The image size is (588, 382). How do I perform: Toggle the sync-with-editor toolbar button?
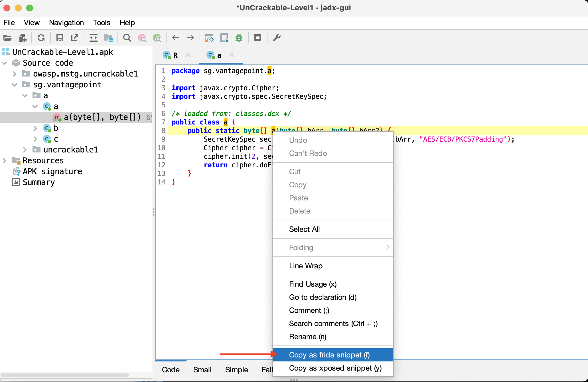(x=93, y=38)
